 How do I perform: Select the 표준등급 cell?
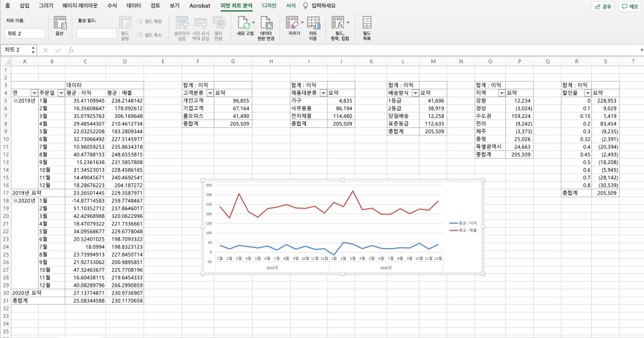coord(403,123)
